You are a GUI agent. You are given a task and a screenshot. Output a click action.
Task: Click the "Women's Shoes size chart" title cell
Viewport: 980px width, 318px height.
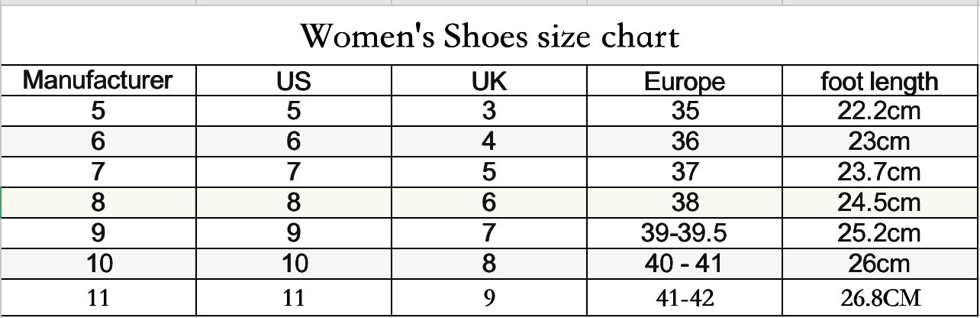tap(489, 36)
